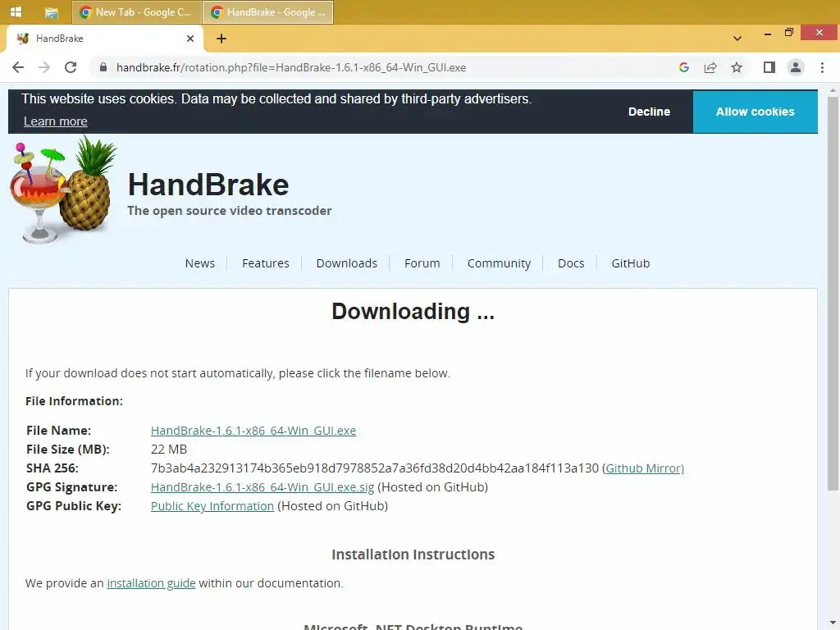Select HandBrake Chrome taskbar window
This screenshot has height=630, width=840.
click(268, 12)
